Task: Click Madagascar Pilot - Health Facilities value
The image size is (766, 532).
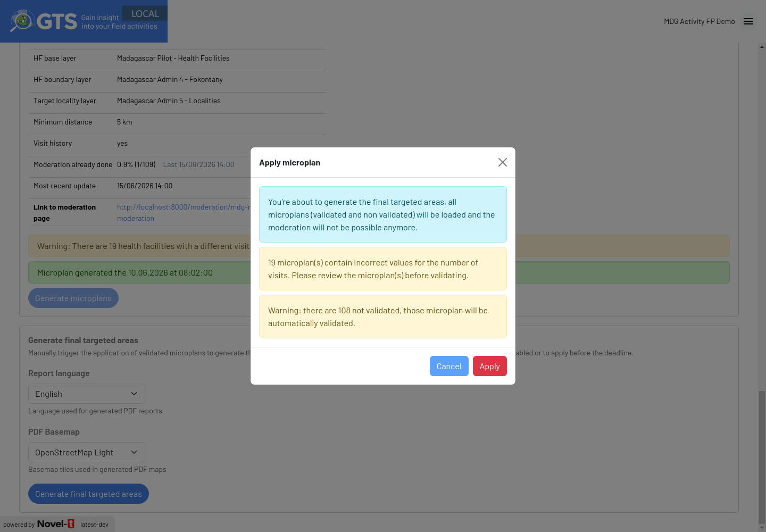Action: 173,58
